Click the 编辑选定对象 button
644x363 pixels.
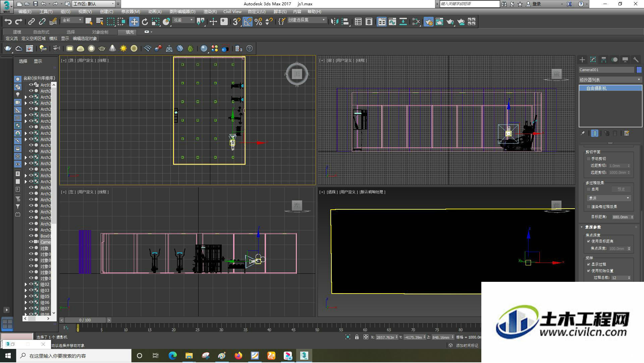coord(85,39)
